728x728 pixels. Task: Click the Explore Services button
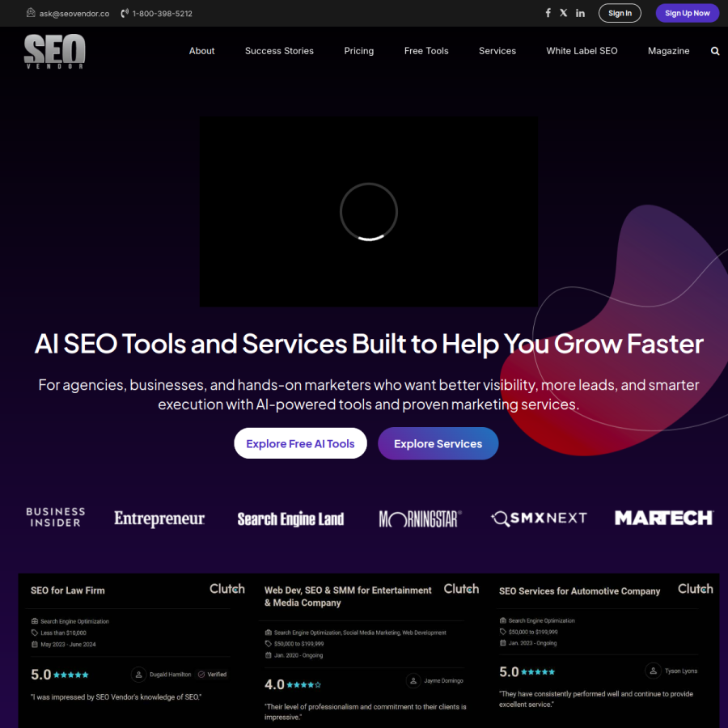(438, 443)
